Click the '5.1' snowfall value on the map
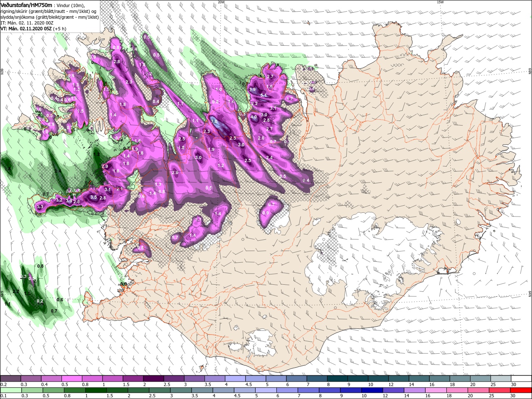This screenshot has width=532, height=399. pos(263,96)
